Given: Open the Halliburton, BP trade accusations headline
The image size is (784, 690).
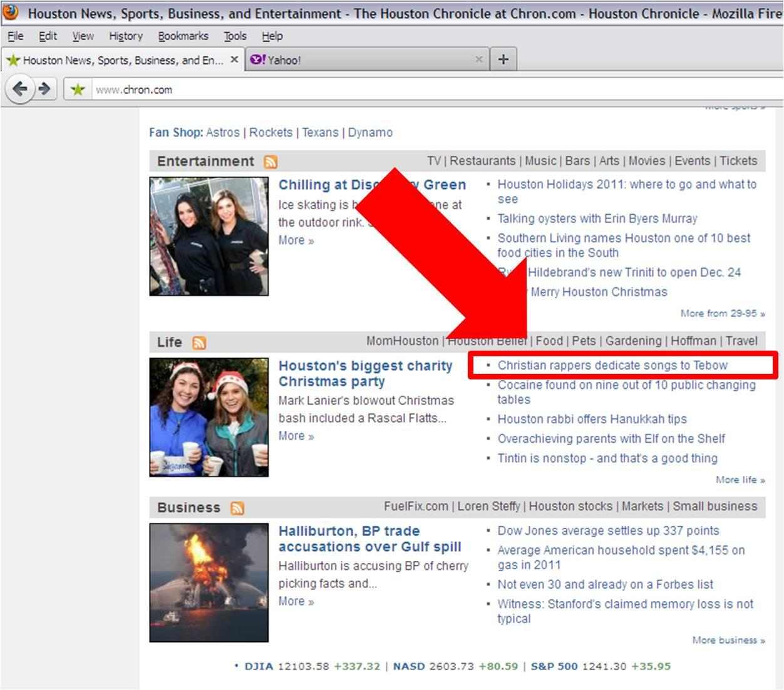Looking at the screenshot, I should click(369, 538).
